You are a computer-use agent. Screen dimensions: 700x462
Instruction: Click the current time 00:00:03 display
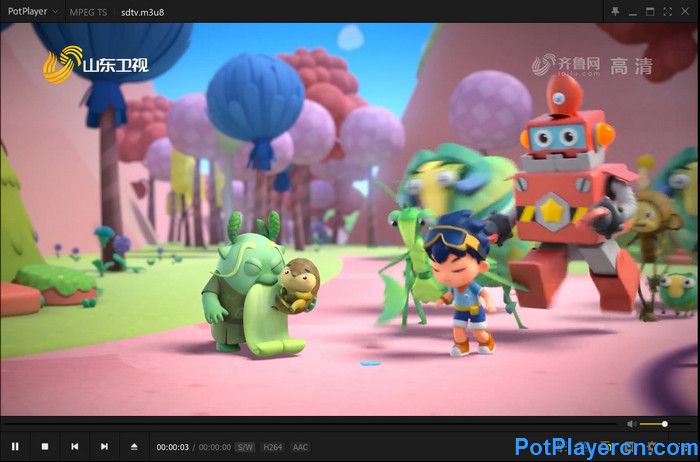pyautogui.click(x=172, y=447)
